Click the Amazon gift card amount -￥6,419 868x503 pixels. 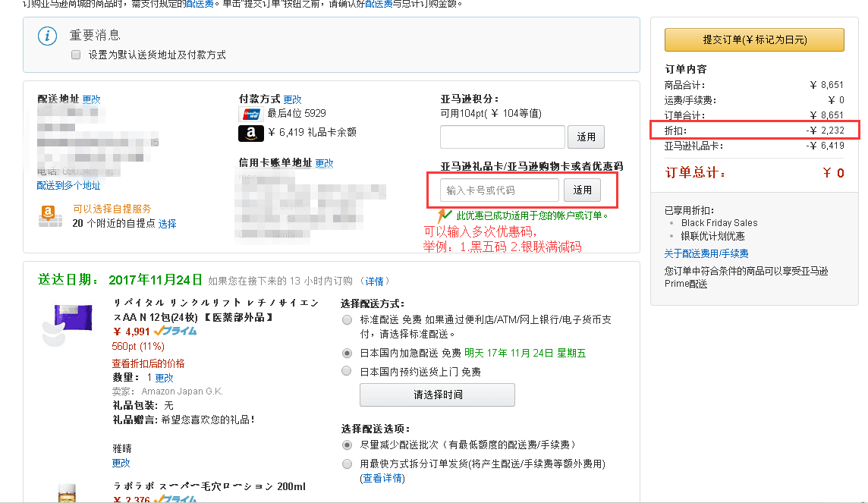825,146
